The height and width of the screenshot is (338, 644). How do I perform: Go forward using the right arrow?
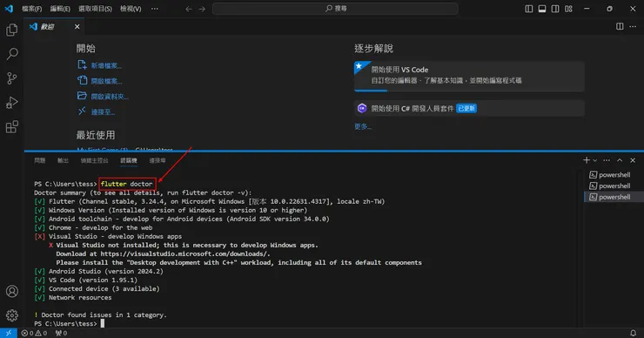(x=202, y=9)
